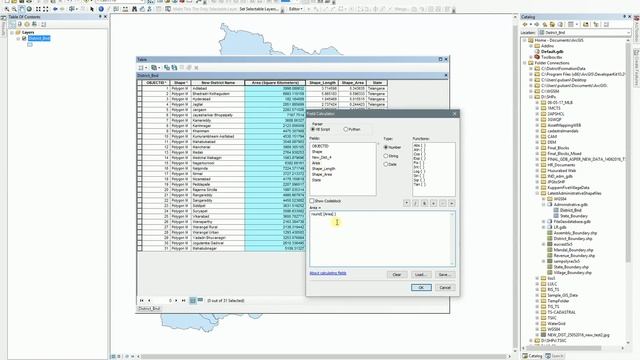Collapse the Layers group in Table Of Contents
The width and height of the screenshot is (640, 360).
[x=12, y=32]
